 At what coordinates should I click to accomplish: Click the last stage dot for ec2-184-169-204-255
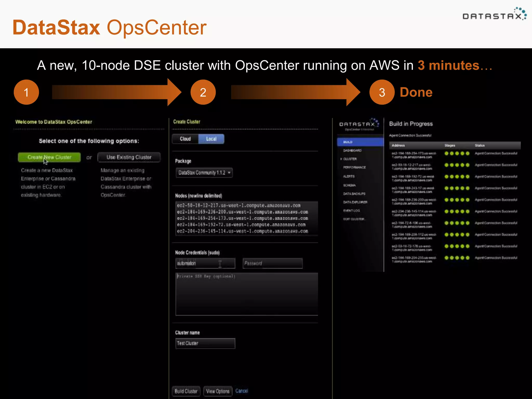point(468,258)
